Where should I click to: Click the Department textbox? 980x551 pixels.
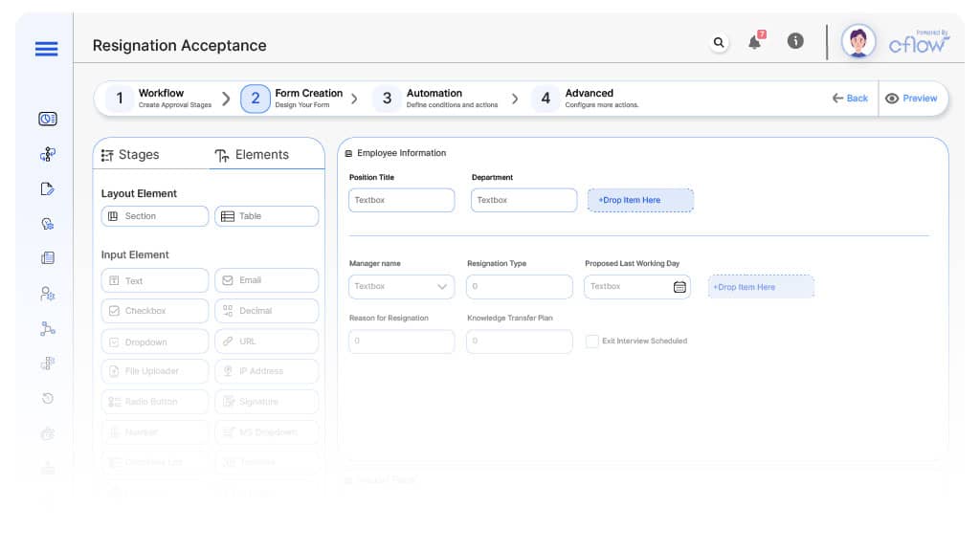[523, 200]
